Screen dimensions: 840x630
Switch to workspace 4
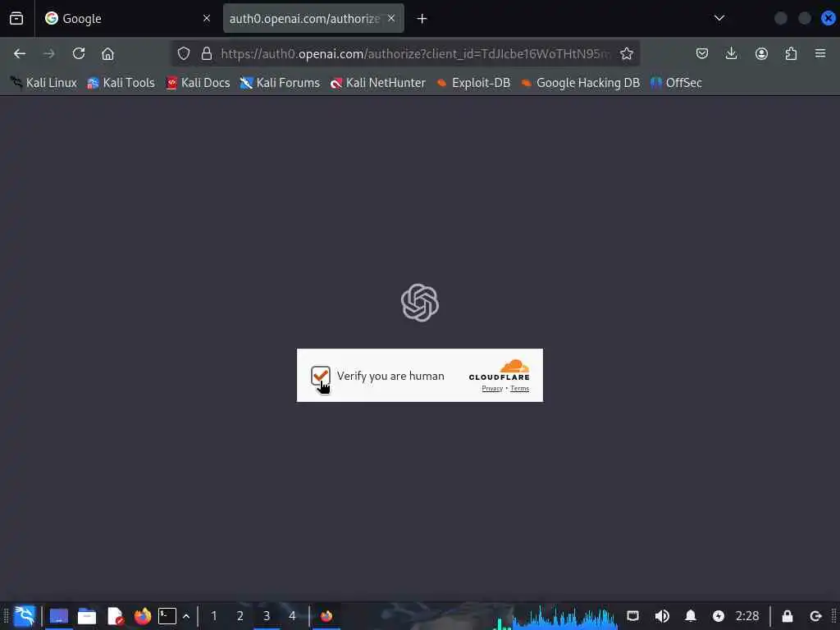point(292,616)
